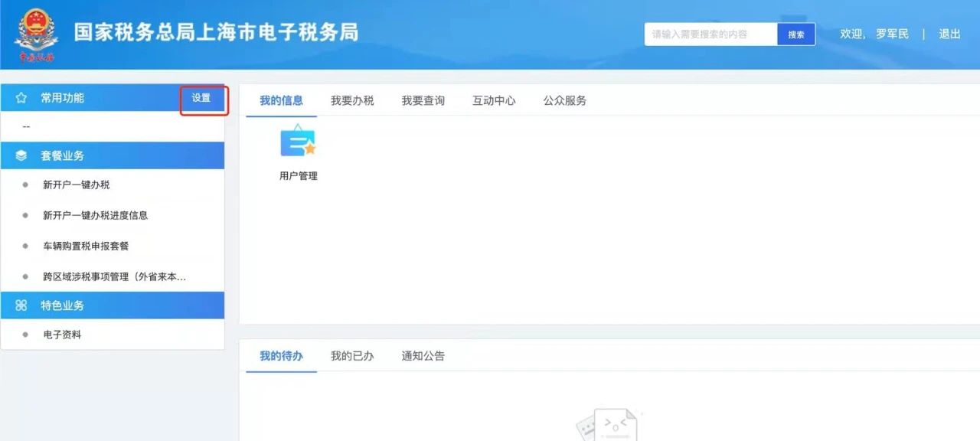Click the grid icon beside 特色业务
The height and width of the screenshot is (441, 980).
(21, 305)
